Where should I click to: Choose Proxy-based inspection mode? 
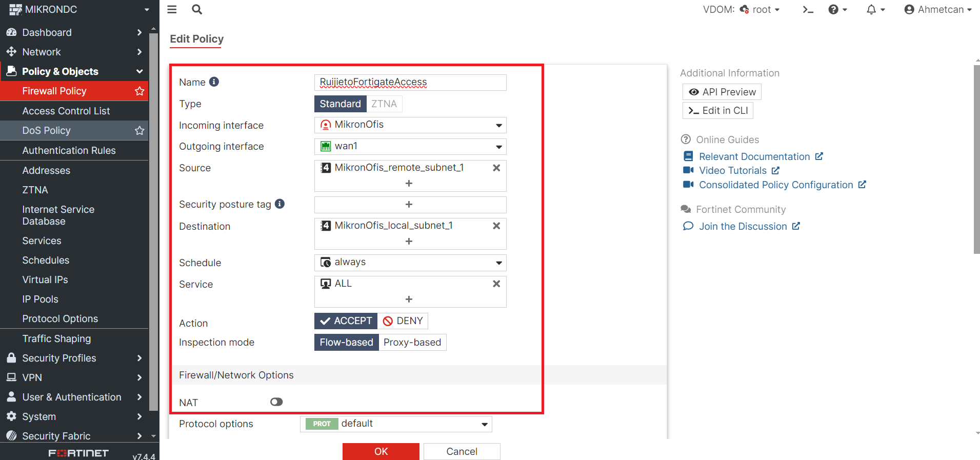(412, 342)
